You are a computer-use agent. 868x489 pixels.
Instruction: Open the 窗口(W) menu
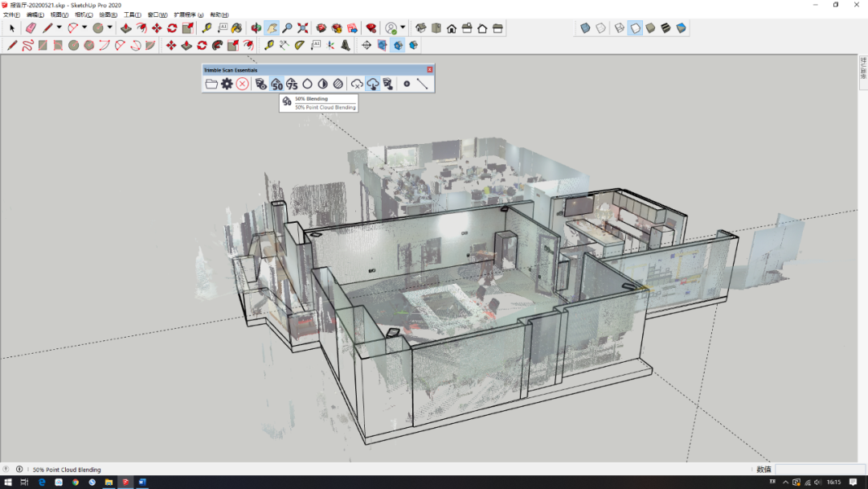(158, 15)
